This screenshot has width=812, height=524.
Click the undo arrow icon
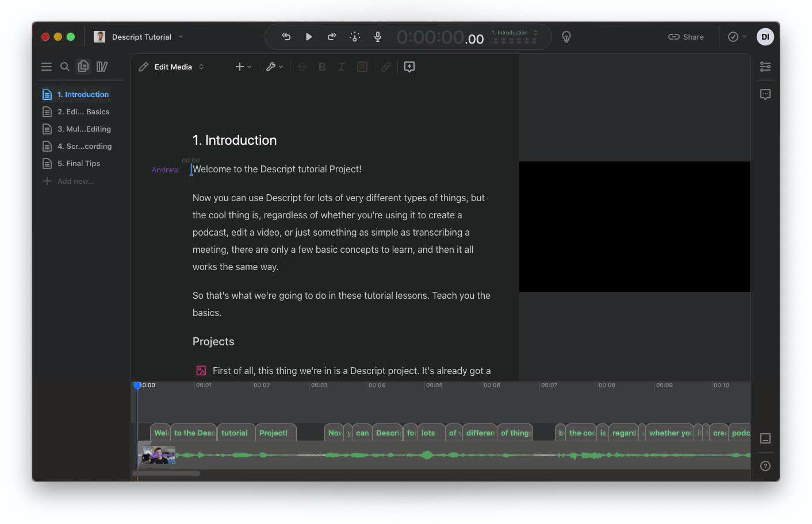286,37
